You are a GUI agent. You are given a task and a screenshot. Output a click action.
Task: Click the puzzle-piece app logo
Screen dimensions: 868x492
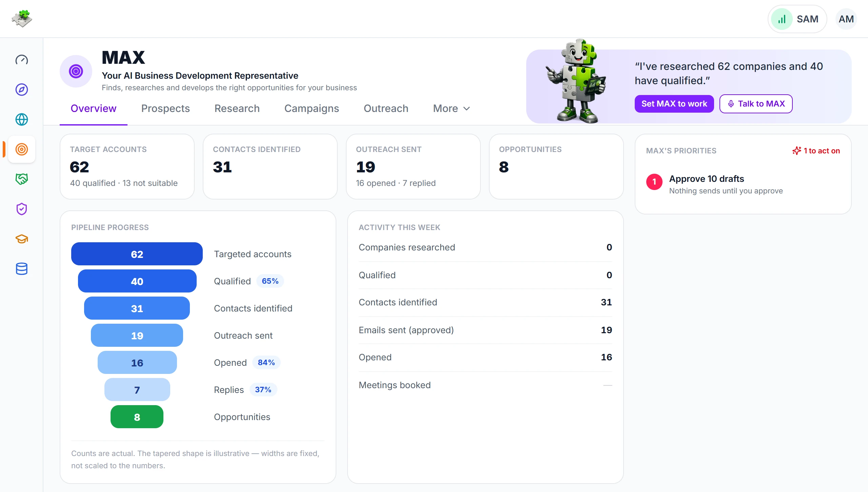tap(22, 19)
